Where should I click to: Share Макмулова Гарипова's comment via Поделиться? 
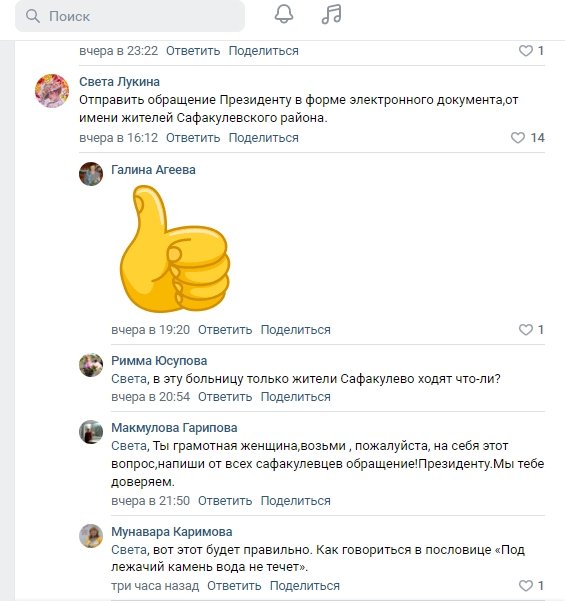tap(296, 501)
